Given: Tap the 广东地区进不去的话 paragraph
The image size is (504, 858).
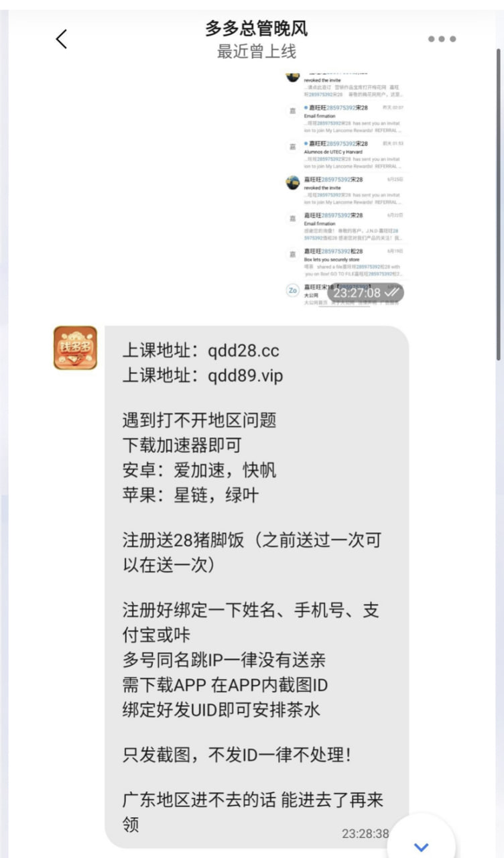Looking at the screenshot, I should [253, 811].
